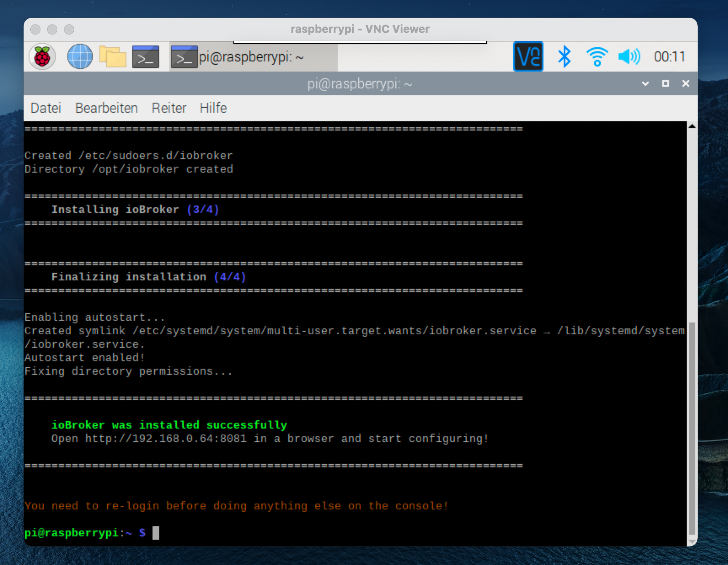The image size is (728, 565).
Task: Click the 'Installing ioBroker (3/4)' heading
Action: click(x=135, y=210)
